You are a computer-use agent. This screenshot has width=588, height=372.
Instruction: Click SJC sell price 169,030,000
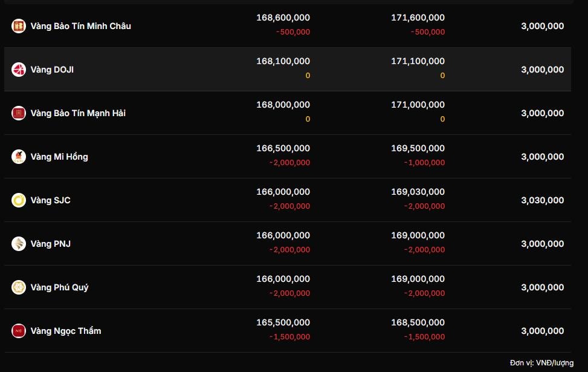tap(418, 192)
